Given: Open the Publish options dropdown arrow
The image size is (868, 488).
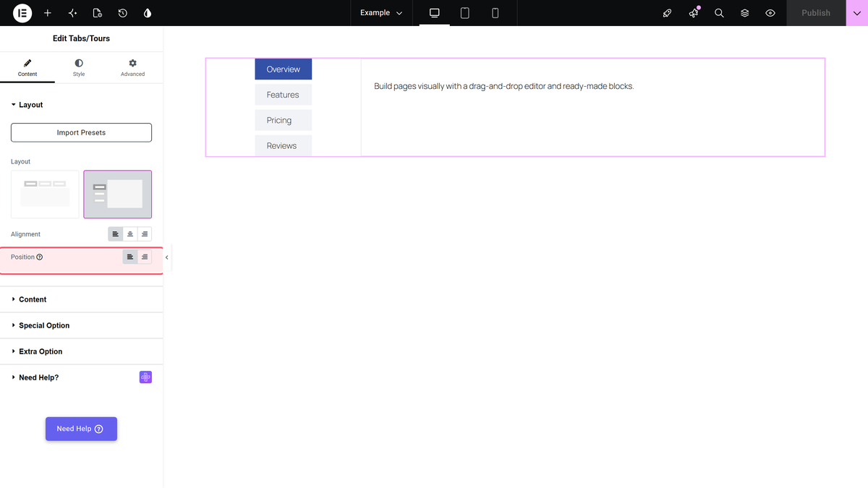Looking at the screenshot, I should [x=857, y=13].
